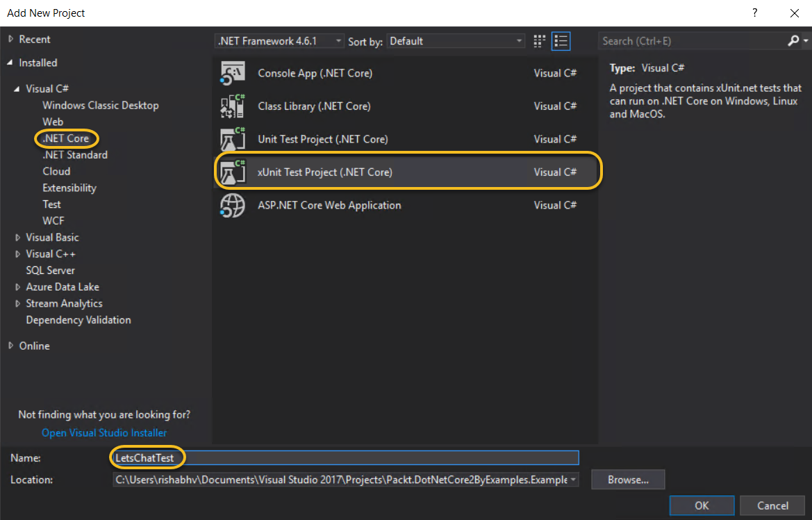Select the Extensibility category

tap(69, 188)
